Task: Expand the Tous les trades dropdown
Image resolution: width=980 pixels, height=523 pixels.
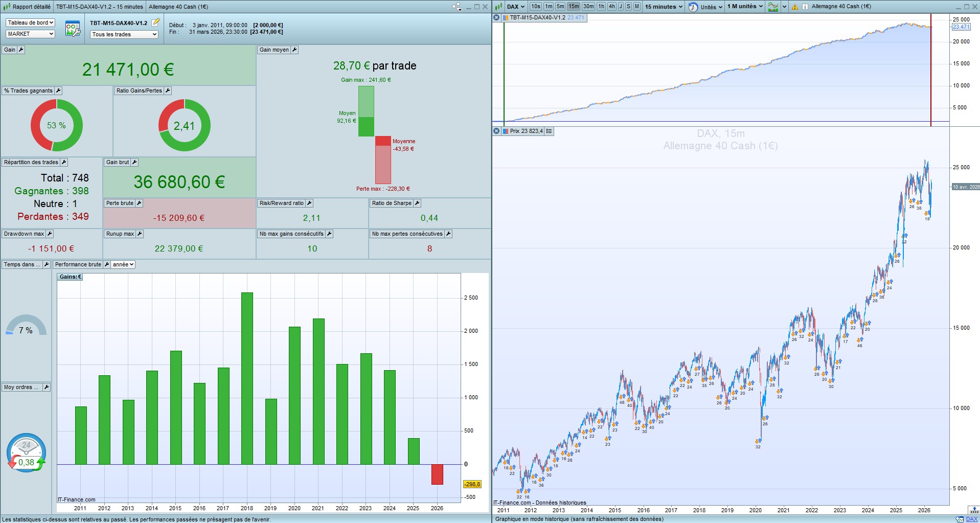Action: pos(124,34)
